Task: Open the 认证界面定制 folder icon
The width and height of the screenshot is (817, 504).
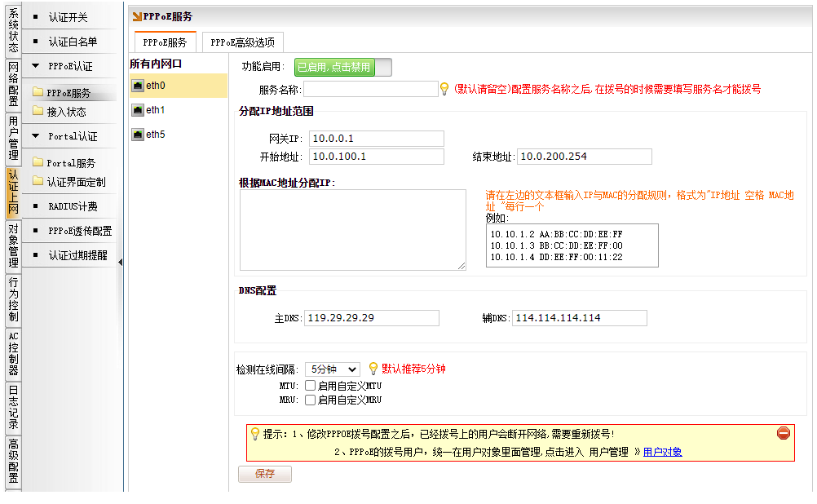Action: click(x=38, y=182)
